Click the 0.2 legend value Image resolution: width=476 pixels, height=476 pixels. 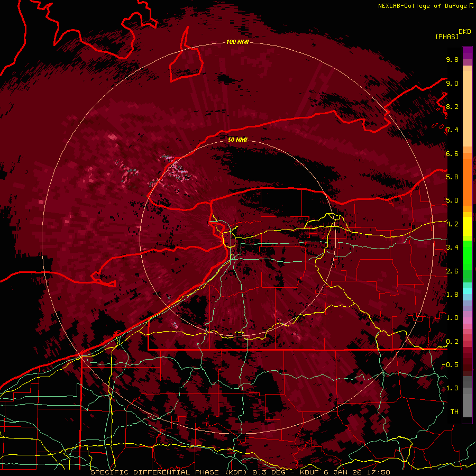[x=452, y=341]
